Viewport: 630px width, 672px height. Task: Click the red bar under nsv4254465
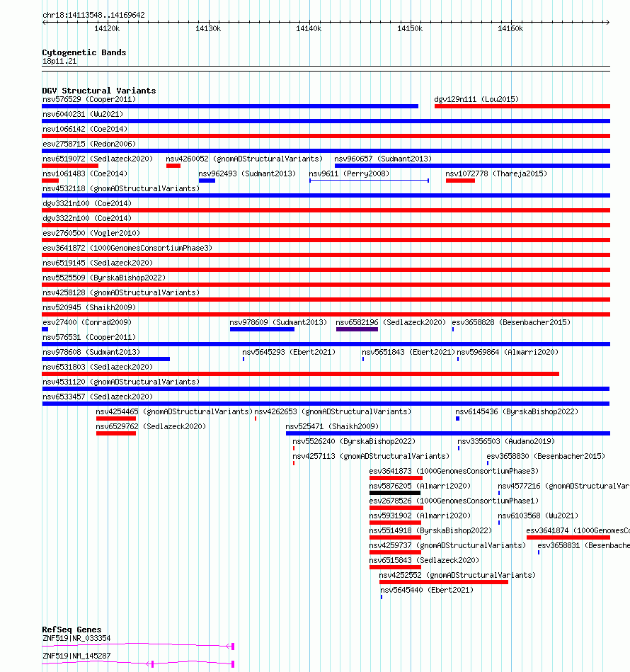point(116,418)
